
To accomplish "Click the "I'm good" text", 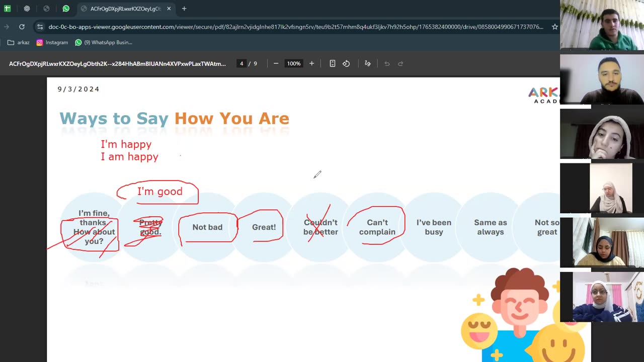I will click(160, 192).
